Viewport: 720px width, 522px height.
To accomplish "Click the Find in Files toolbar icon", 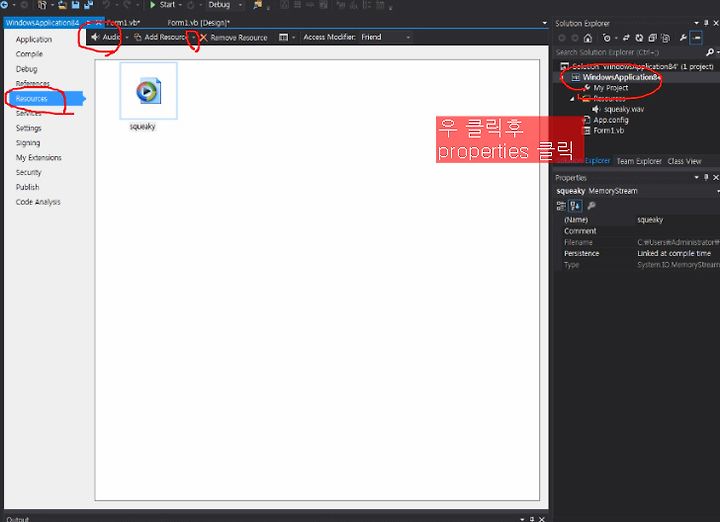I will [258, 5].
